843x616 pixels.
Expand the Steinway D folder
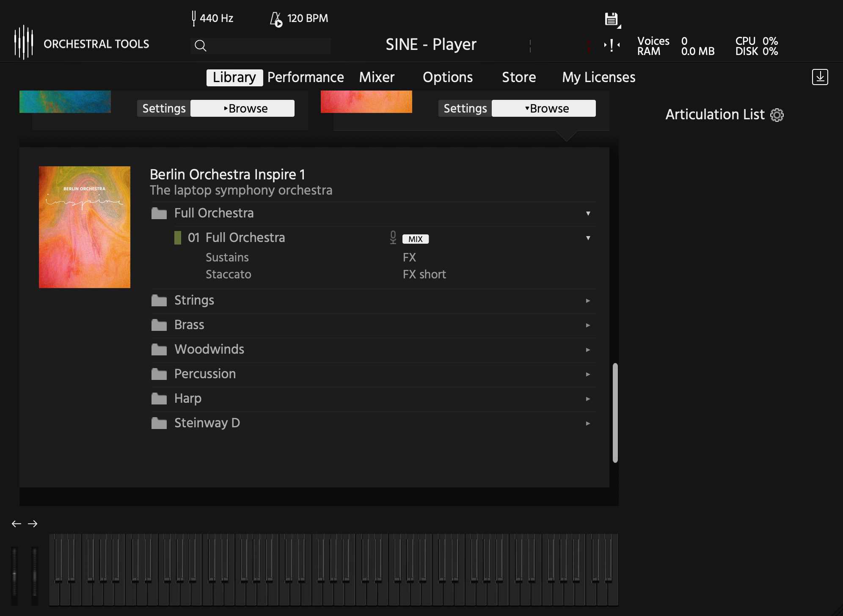point(588,423)
